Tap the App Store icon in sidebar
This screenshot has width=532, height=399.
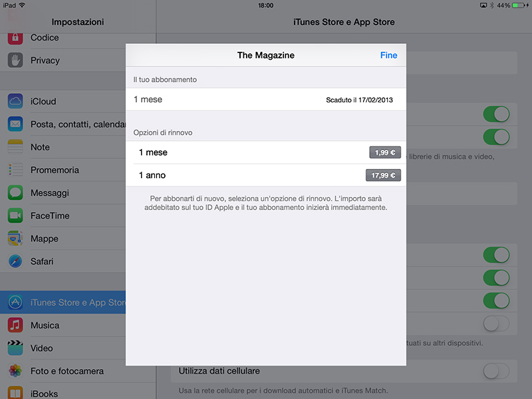pyautogui.click(x=15, y=303)
